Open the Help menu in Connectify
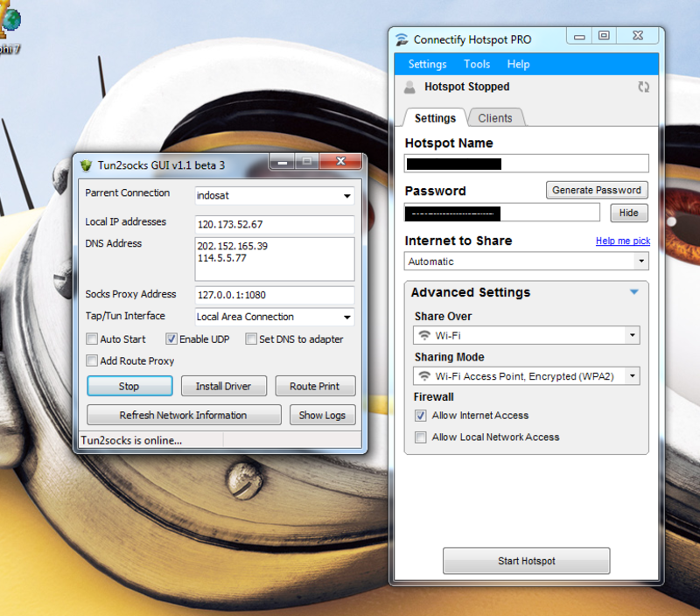The height and width of the screenshot is (616, 700). point(518,64)
